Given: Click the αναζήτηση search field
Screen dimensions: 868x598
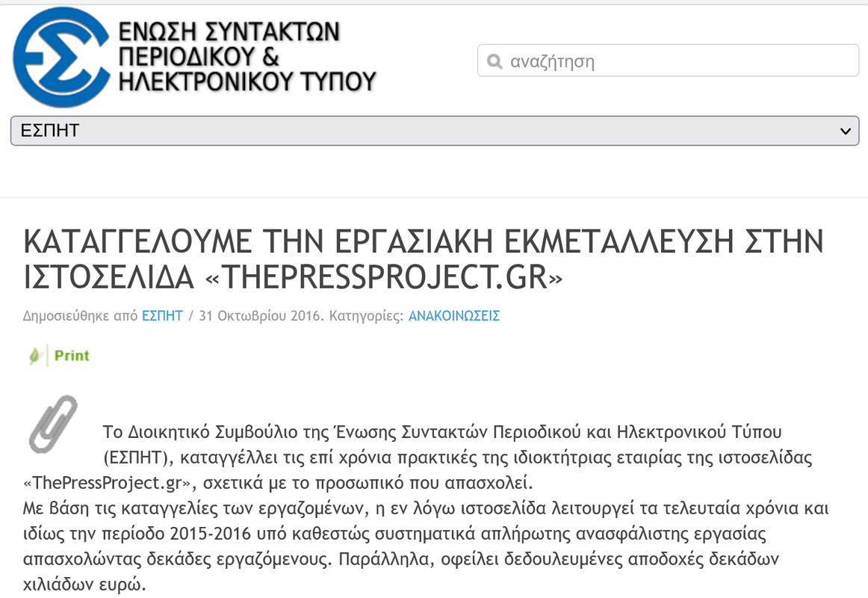Looking at the screenshot, I should (668, 61).
